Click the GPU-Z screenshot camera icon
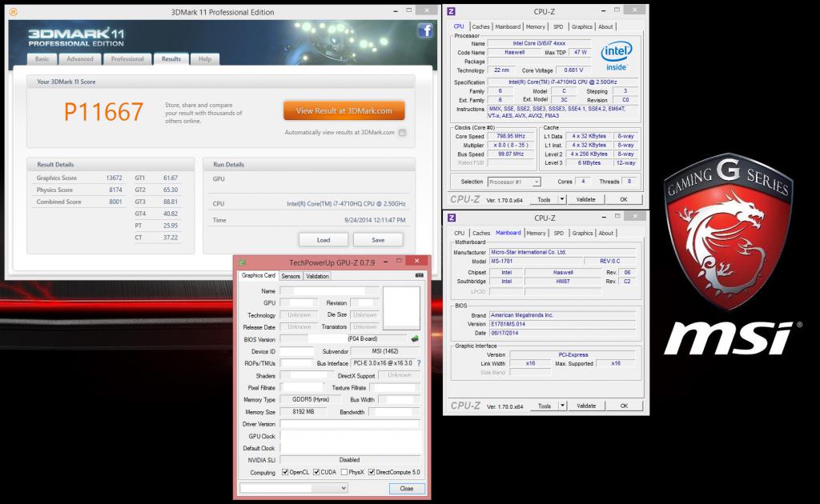This screenshot has width=820, height=504. [418, 276]
